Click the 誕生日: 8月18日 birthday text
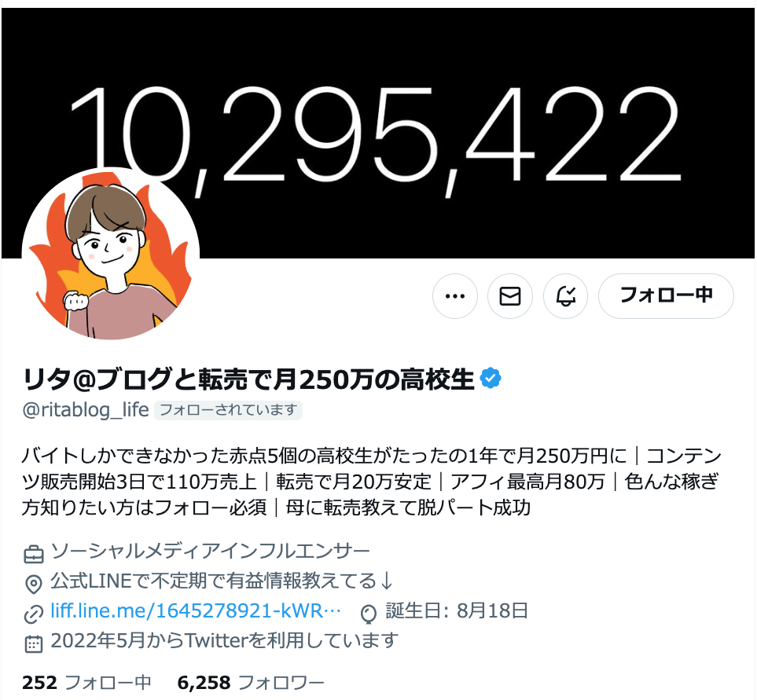This screenshot has height=700, width=757. pyautogui.click(x=457, y=610)
